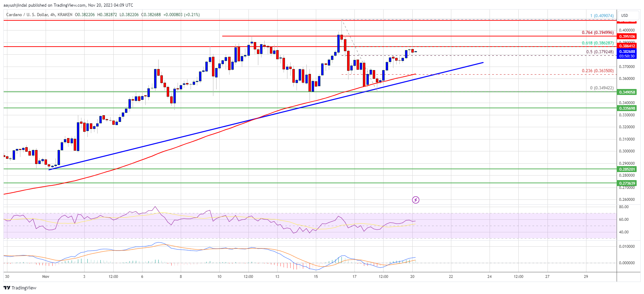The width and height of the screenshot is (644, 294).
Task: Open the USD currency selector
Action: coord(625,15)
